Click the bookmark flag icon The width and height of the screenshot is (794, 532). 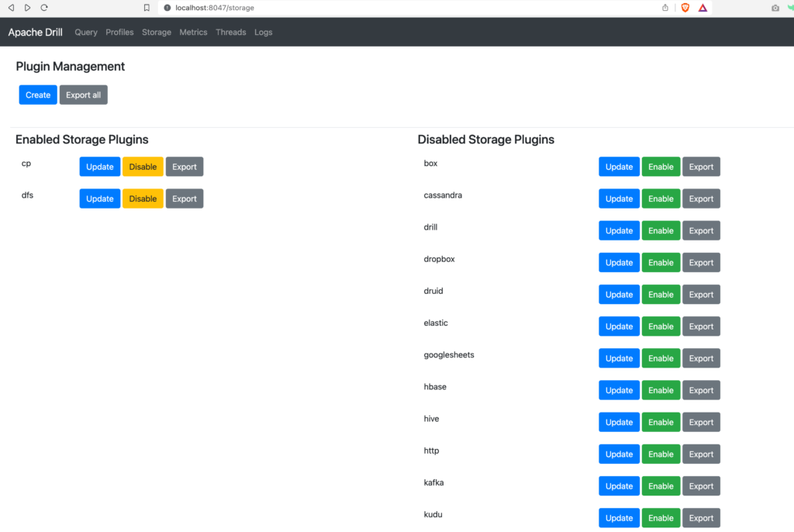coord(146,8)
